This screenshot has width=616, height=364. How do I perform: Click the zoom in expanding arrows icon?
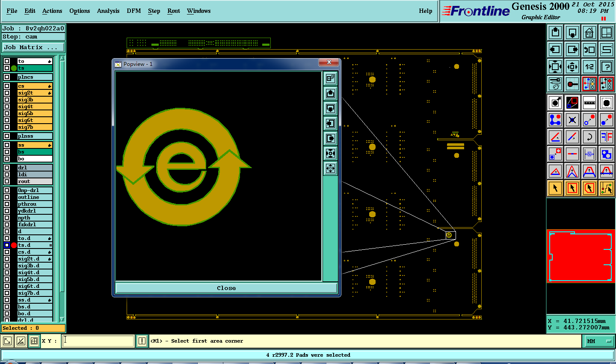coord(555,67)
